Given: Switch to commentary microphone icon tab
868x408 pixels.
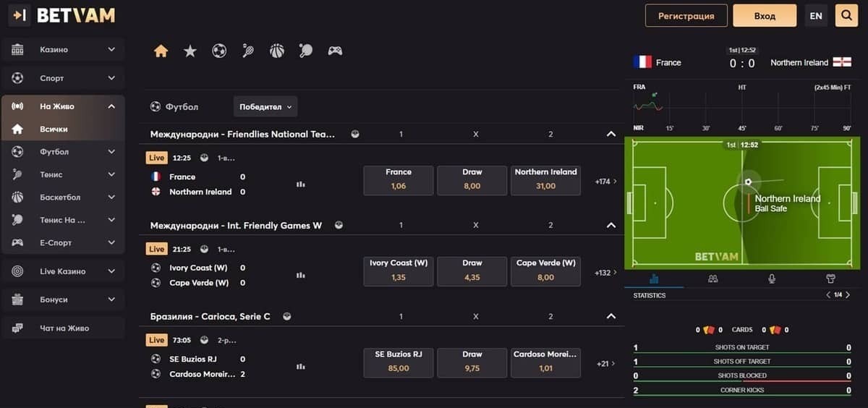Looking at the screenshot, I should (772, 279).
